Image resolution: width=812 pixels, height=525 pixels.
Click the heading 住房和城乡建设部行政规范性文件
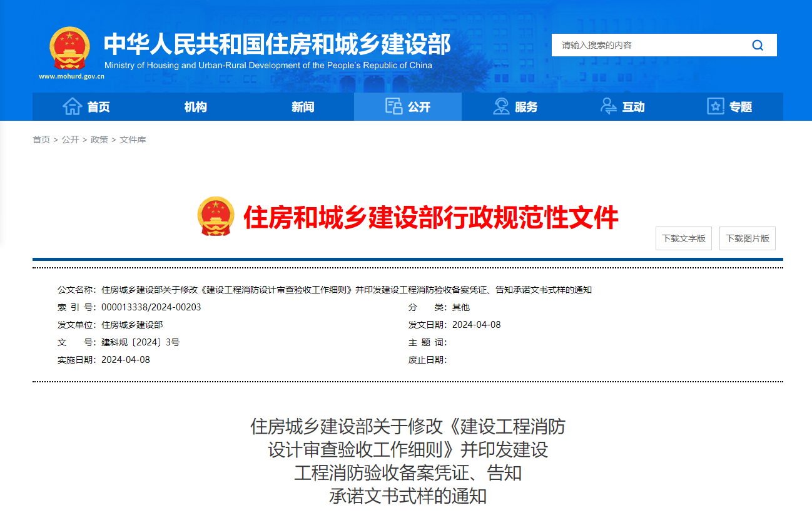click(x=430, y=218)
